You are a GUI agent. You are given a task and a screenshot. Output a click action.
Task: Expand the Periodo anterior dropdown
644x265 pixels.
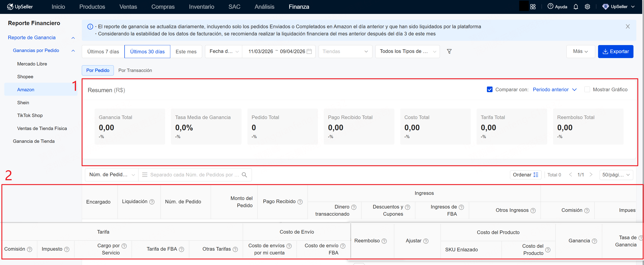(x=554, y=90)
